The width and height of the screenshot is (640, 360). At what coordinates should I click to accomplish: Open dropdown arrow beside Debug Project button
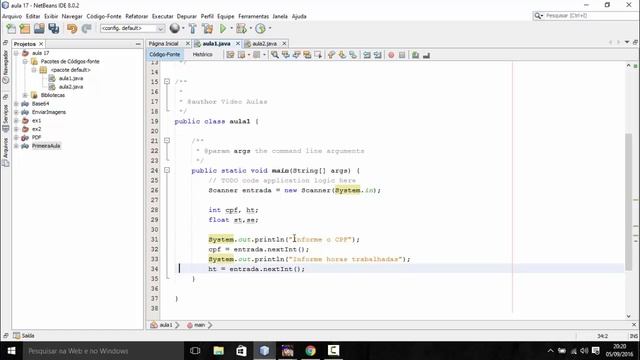pos(250,28)
